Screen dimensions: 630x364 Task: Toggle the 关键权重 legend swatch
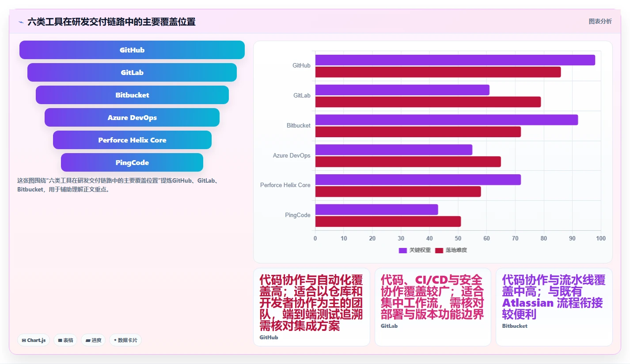[x=402, y=250]
